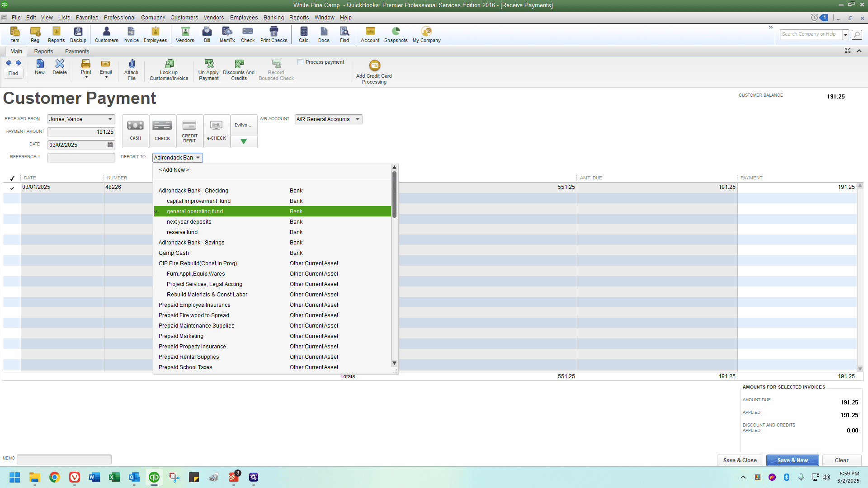The width and height of the screenshot is (868, 488).
Task: Open the Docs center icon
Action: tap(324, 34)
